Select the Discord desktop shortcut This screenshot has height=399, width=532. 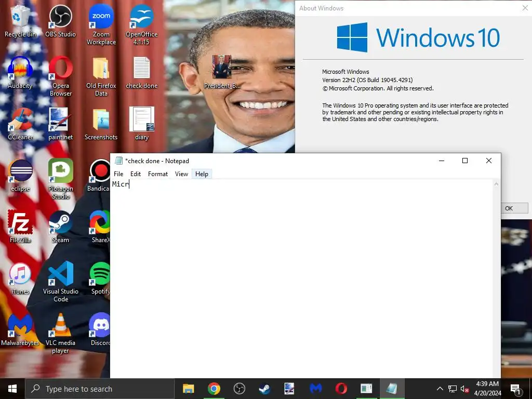pos(100,330)
